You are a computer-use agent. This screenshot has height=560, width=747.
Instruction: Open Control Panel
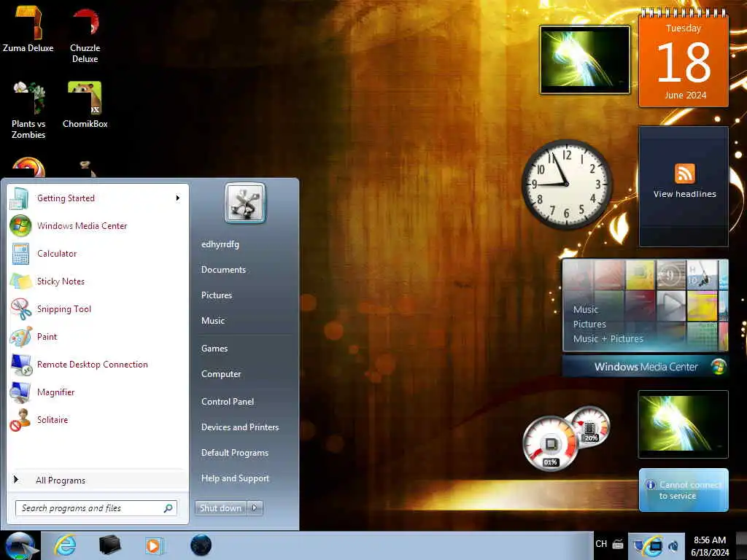pyautogui.click(x=228, y=402)
